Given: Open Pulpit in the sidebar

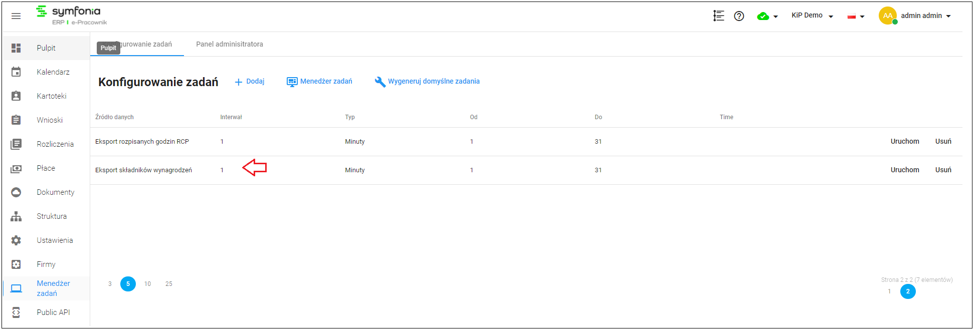Looking at the screenshot, I should click(x=46, y=48).
